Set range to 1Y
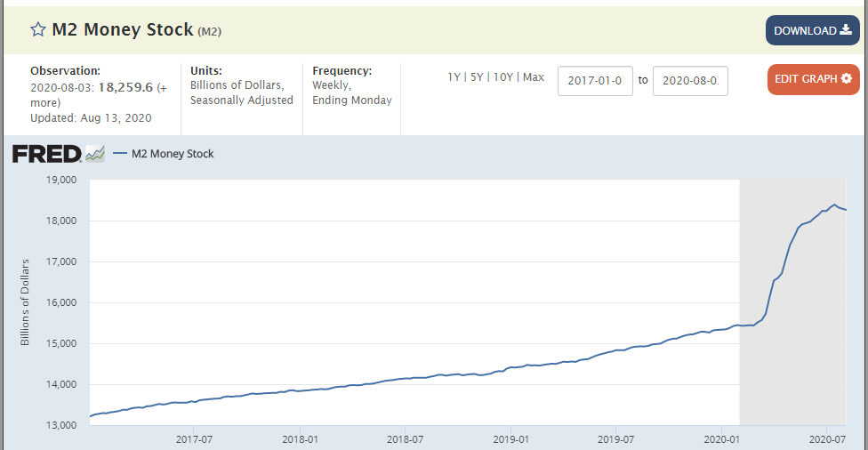Screen dimensions: 868x450 454,77
